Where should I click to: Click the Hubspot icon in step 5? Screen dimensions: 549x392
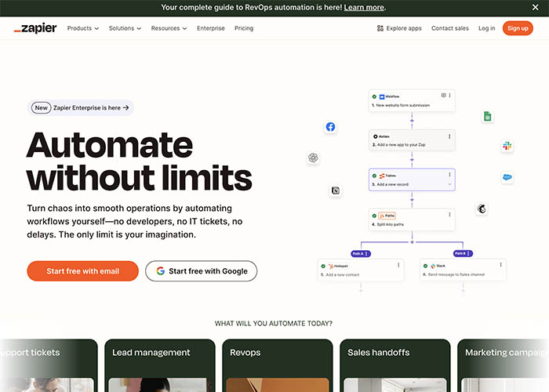pos(330,266)
